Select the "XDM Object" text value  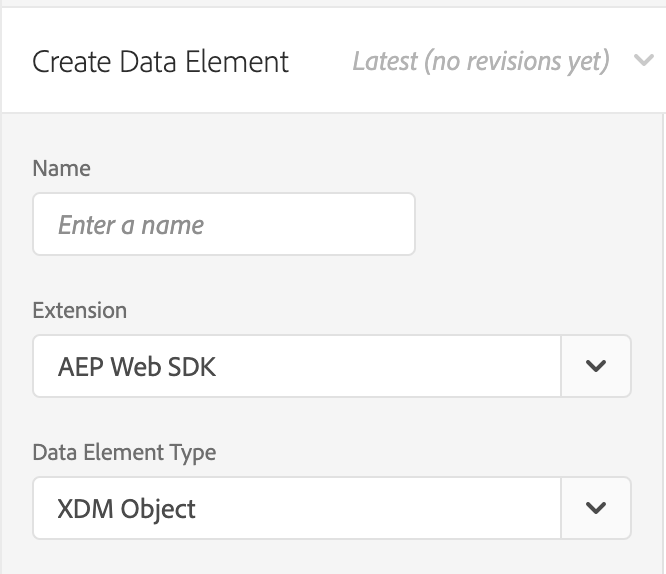coord(127,509)
